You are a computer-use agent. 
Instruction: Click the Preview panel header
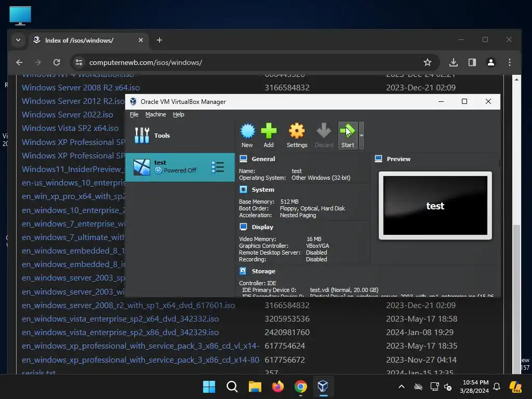pos(398,159)
